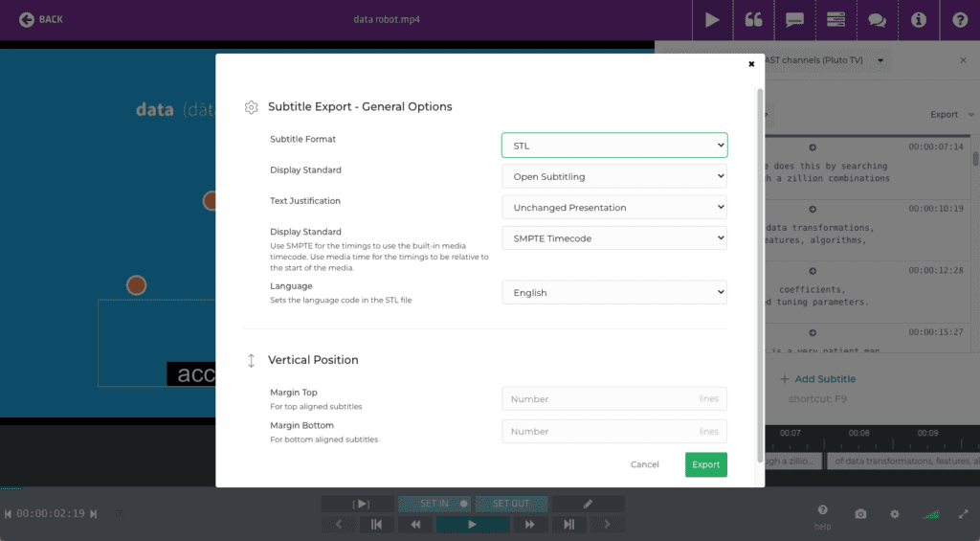Click the green Export button
980x541 pixels.
tap(705, 464)
